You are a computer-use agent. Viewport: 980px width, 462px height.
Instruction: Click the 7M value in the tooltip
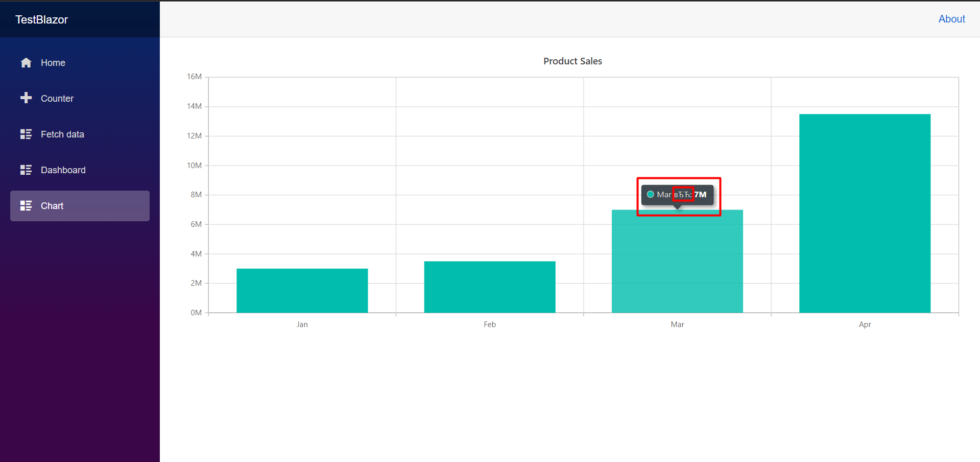pos(700,195)
